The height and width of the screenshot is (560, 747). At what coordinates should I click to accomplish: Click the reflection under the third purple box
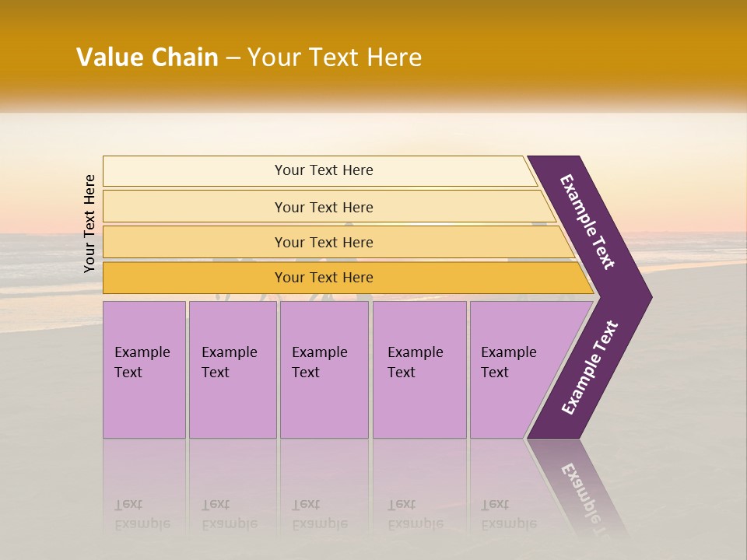click(x=324, y=488)
